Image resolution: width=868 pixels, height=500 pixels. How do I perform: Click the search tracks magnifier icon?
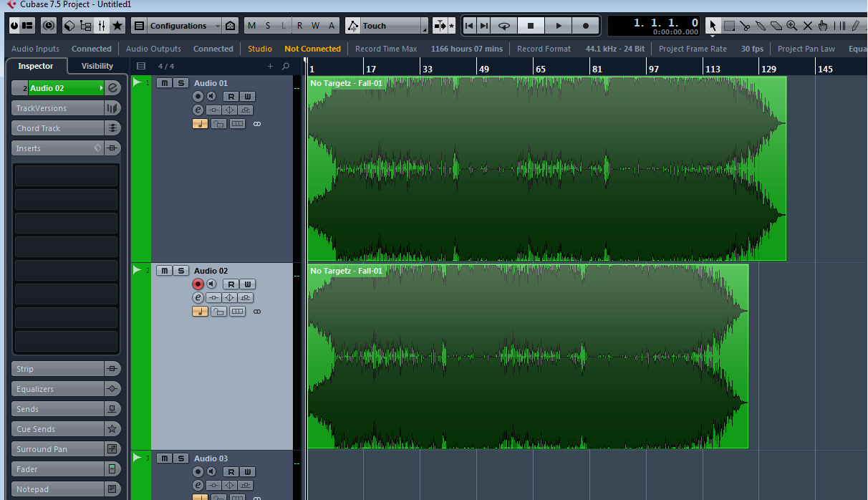[286, 66]
